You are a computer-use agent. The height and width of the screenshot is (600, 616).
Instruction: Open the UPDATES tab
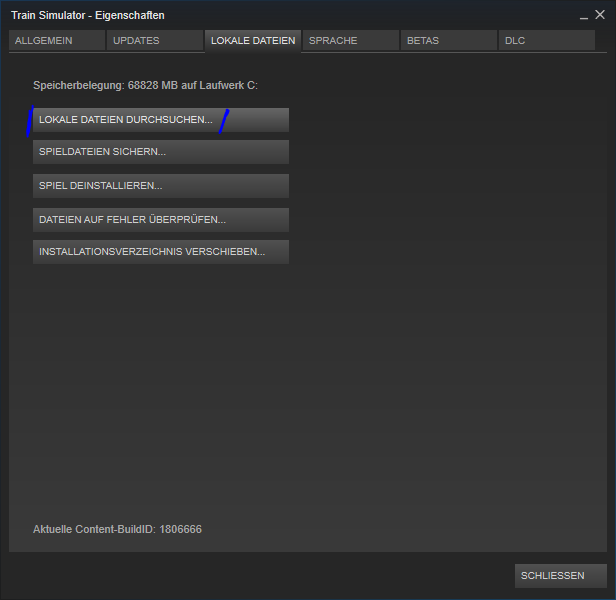[155, 40]
